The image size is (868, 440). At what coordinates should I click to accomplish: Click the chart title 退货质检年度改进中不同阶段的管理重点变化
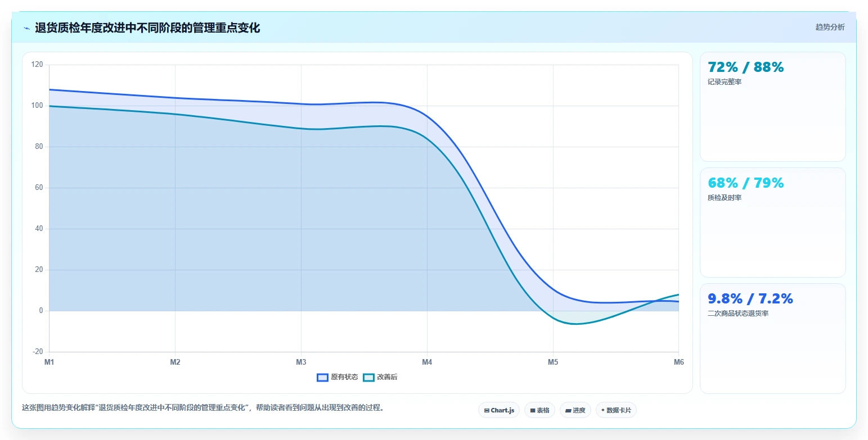click(x=147, y=28)
